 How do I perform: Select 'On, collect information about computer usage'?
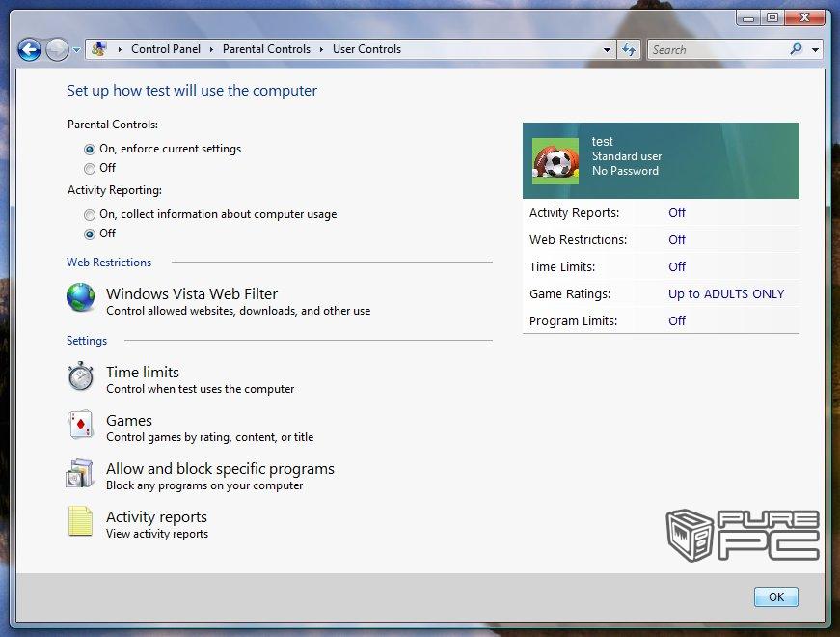90,215
